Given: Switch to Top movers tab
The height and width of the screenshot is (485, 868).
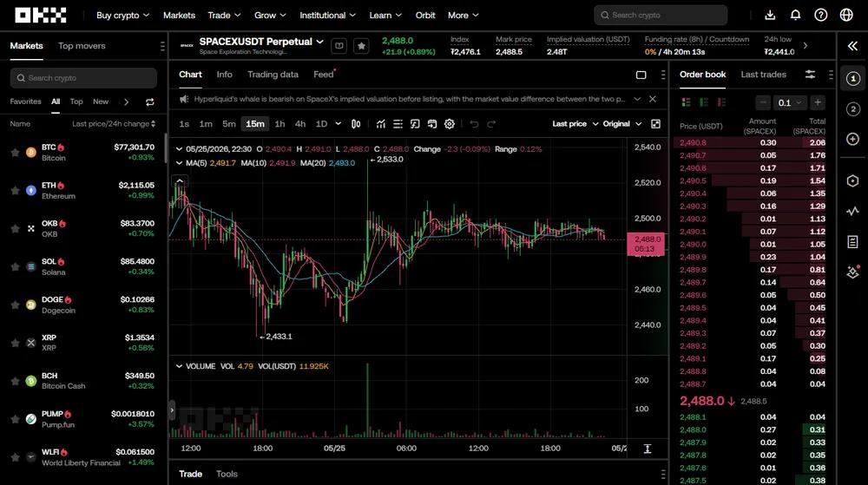Looking at the screenshot, I should coord(82,46).
